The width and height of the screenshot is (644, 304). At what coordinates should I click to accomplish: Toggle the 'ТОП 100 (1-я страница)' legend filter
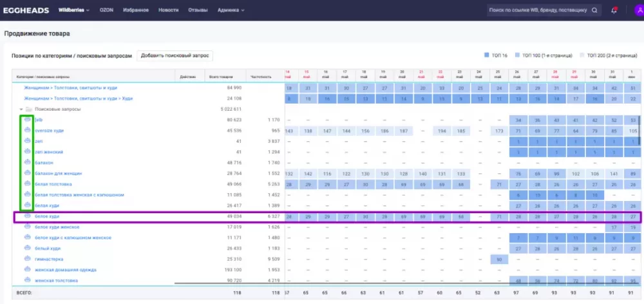click(545, 56)
